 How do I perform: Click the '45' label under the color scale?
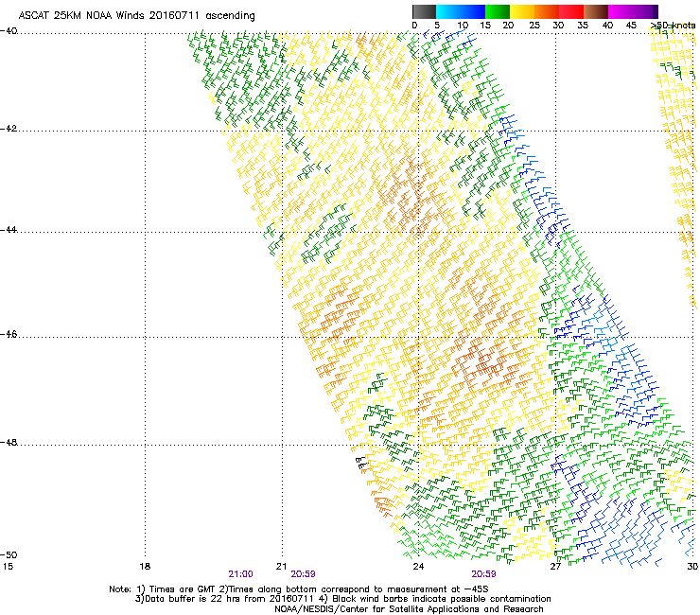tap(631, 26)
